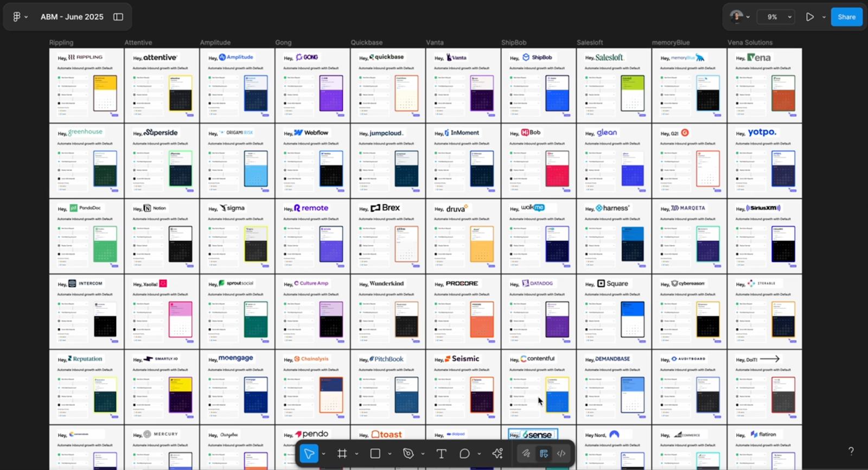Click the Amplitude frame name label
The width and height of the screenshot is (868, 470).
[x=215, y=42]
